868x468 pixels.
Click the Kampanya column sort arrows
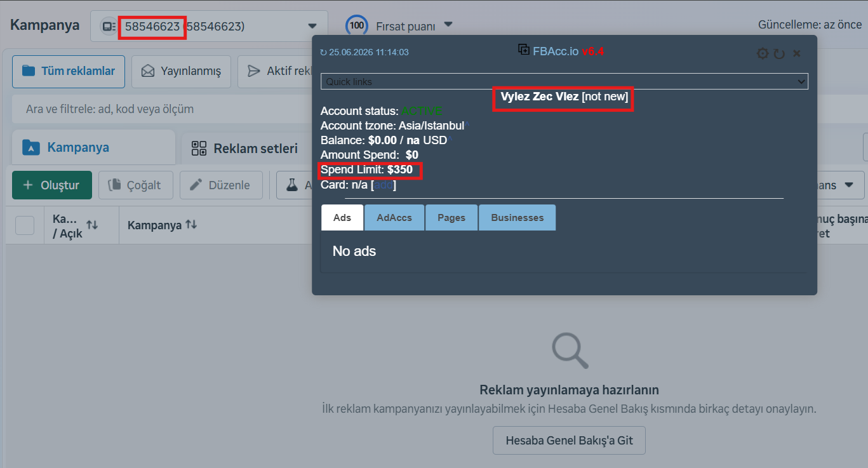click(191, 225)
